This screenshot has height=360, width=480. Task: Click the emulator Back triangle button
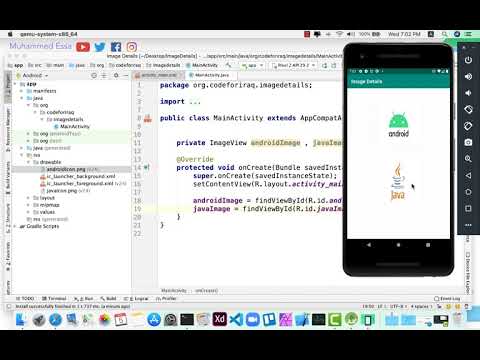pos(468,175)
